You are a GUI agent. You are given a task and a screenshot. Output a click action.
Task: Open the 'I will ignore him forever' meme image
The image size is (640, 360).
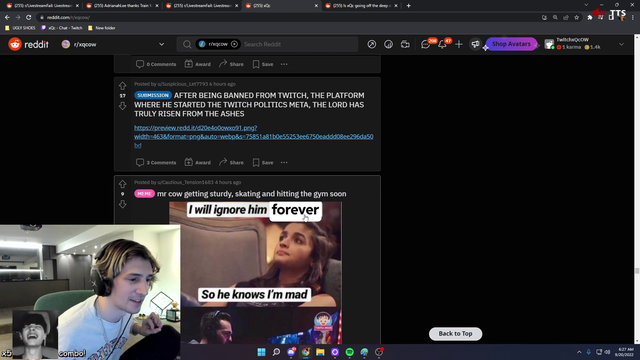256,272
